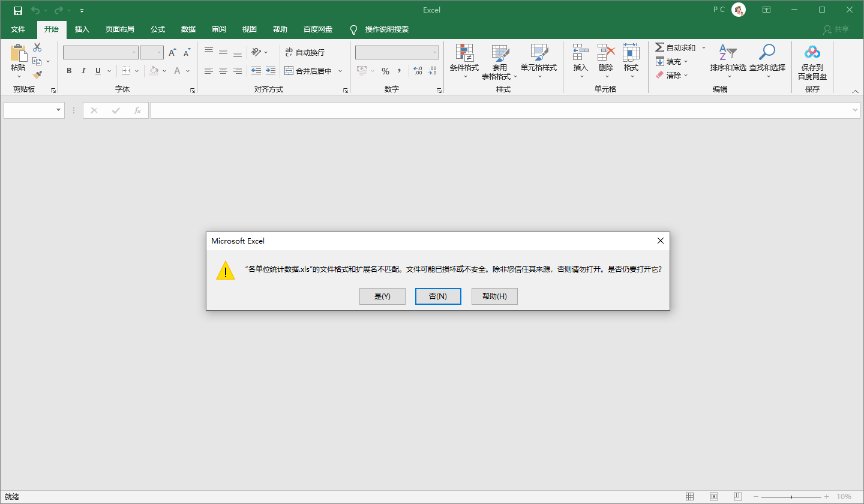
Task: Click the Paste clipboard icon
Action: tap(18, 53)
